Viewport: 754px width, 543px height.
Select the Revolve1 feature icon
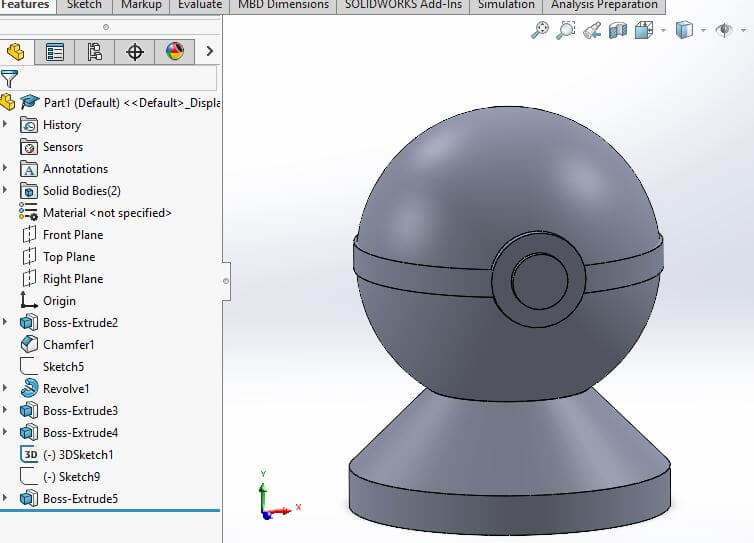click(29, 388)
